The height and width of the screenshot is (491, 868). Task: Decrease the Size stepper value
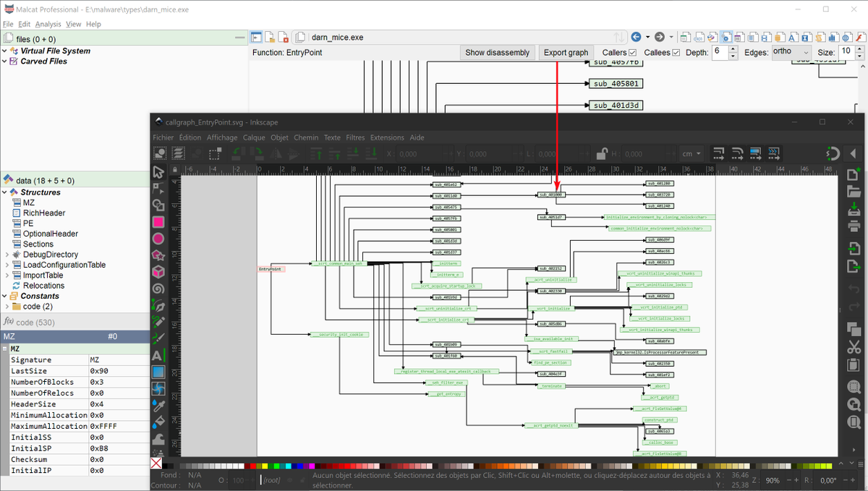click(x=859, y=56)
